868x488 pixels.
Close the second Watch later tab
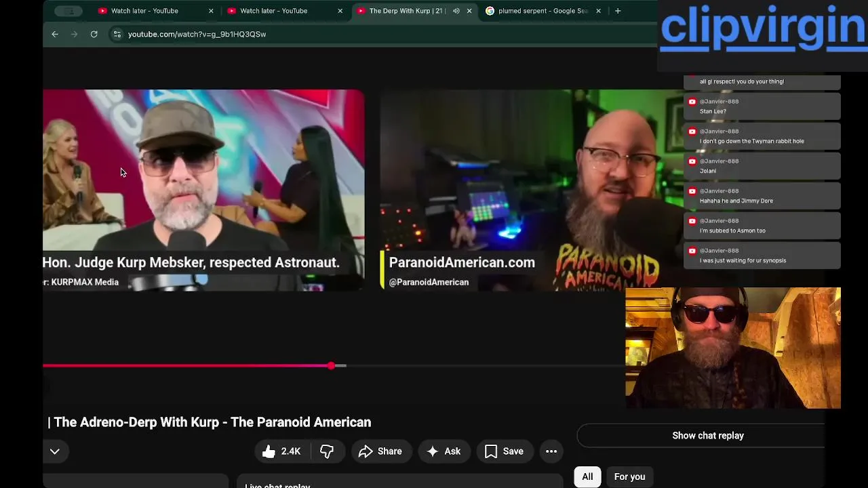tap(340, 11)
